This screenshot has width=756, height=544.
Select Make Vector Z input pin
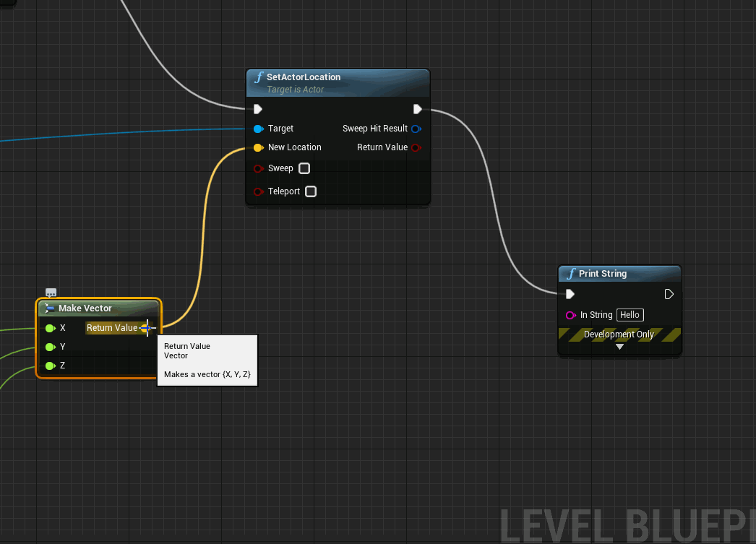coord(50,366)
